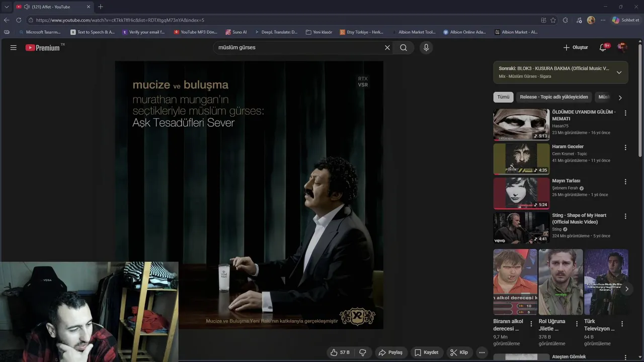Image resolution: width=644 pixels, height=362 pixels.
Task: Click the Oluştur create button
Action: 576,47
